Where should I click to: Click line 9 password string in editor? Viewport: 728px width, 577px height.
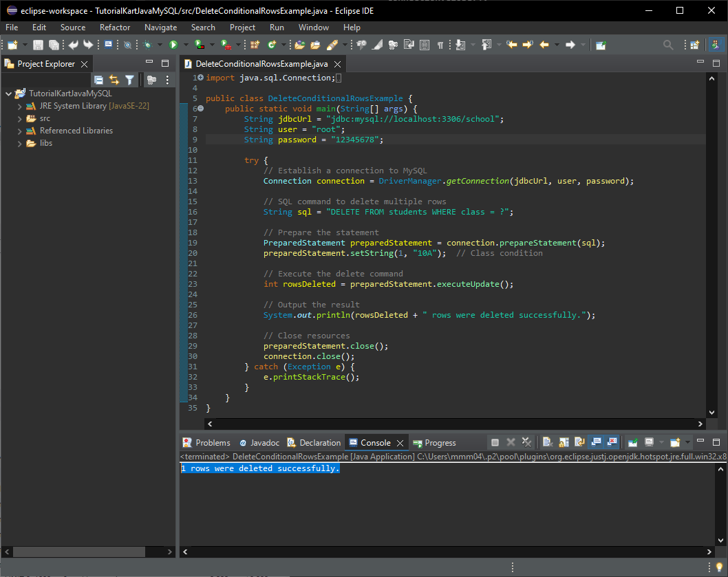click(x=356, y=140)
